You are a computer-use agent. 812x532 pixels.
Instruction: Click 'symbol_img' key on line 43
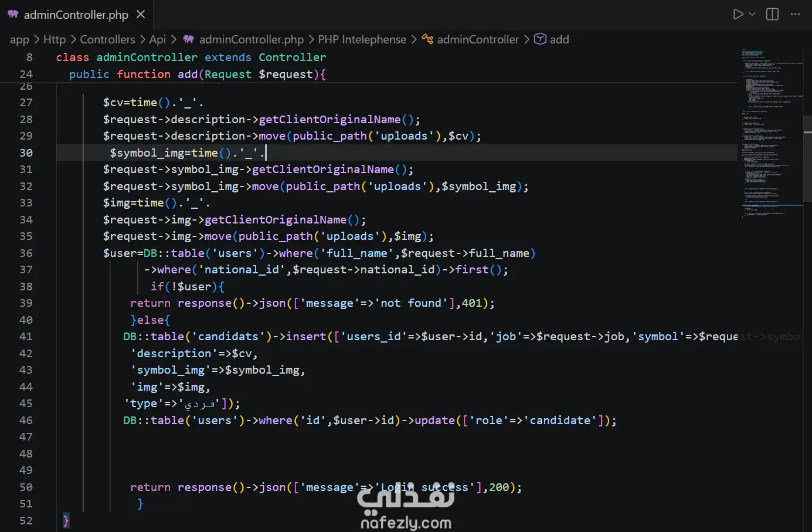pyautogui.click(x=171, y=370)
